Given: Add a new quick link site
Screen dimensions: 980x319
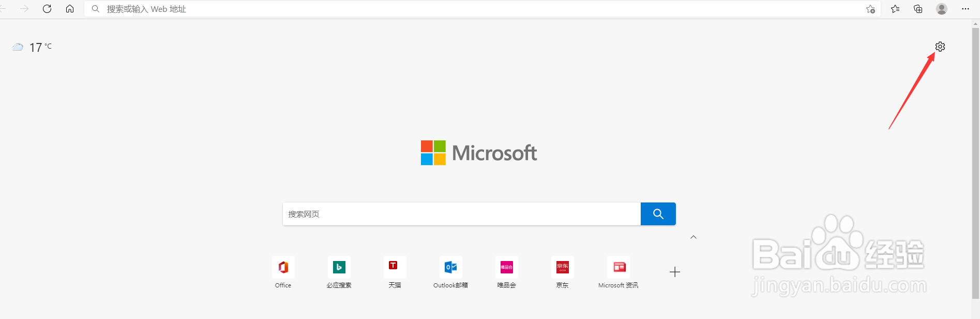Looking at the screenshot, I should coord(675,272).
